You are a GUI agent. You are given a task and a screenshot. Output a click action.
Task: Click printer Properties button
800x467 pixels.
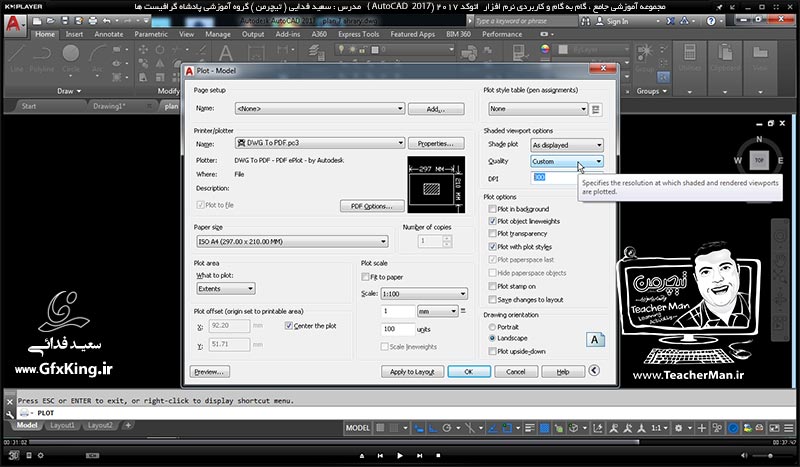click(x=436, y=143)
